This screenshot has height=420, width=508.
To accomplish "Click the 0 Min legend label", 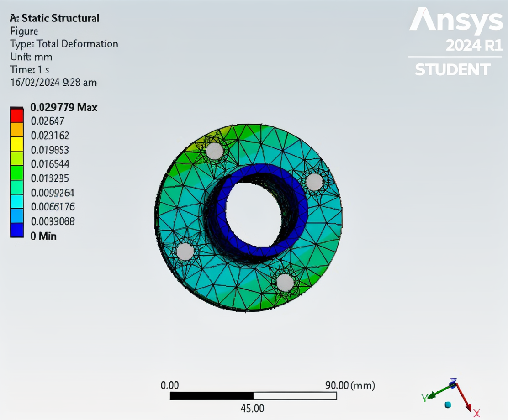I will click(x=43, y=236).
